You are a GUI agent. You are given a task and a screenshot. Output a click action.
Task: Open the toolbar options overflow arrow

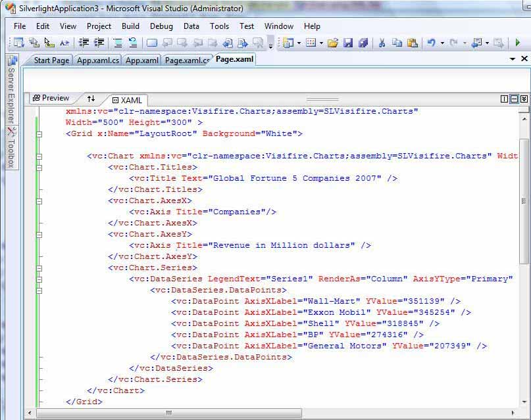point(269,47)
